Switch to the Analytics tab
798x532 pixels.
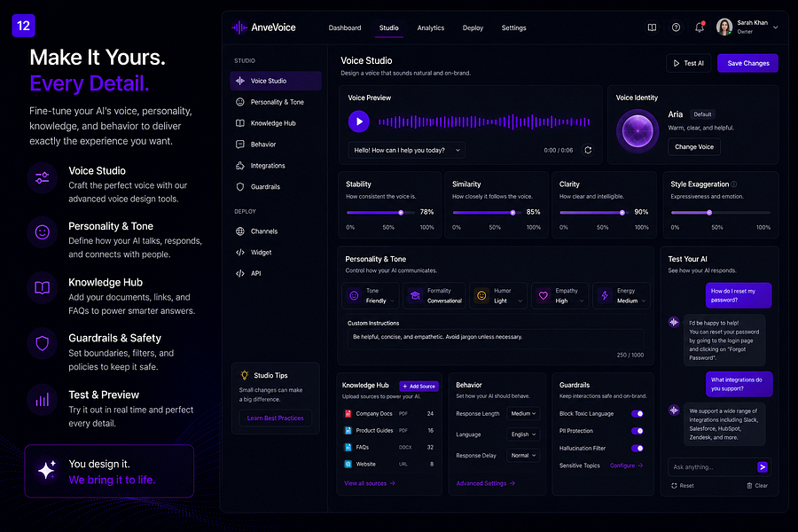tap(431, 28)
